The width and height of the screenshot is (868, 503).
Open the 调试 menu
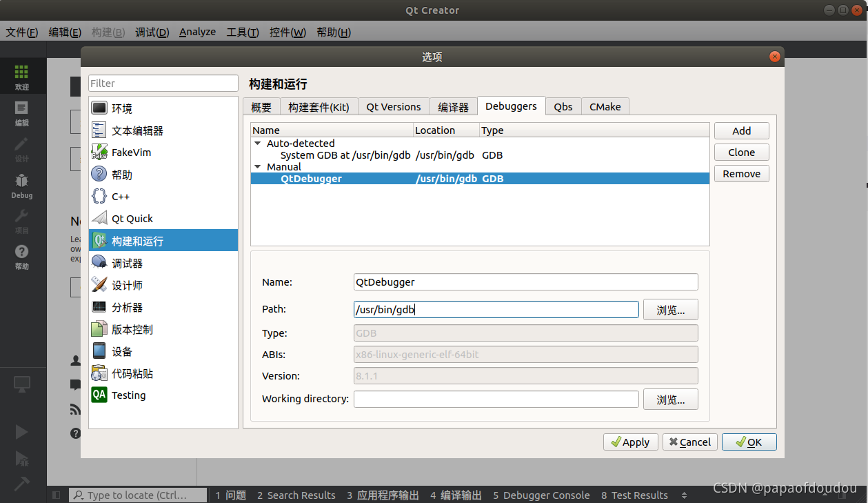click(152, 32)
